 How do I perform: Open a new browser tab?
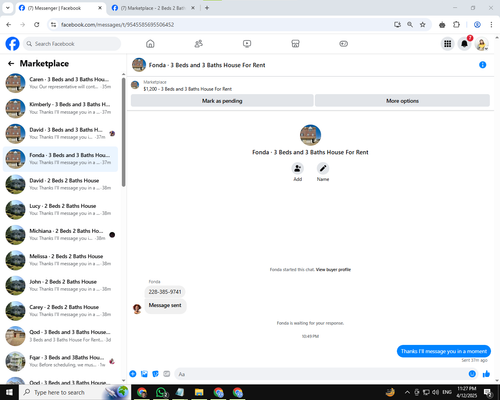coord(207,8)
